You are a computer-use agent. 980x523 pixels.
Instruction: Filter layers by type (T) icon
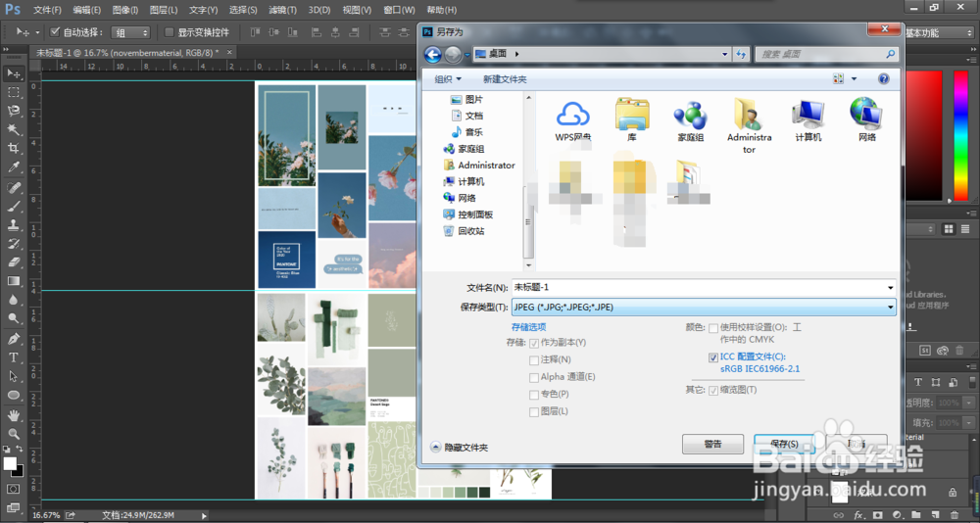tap(918, 382)
